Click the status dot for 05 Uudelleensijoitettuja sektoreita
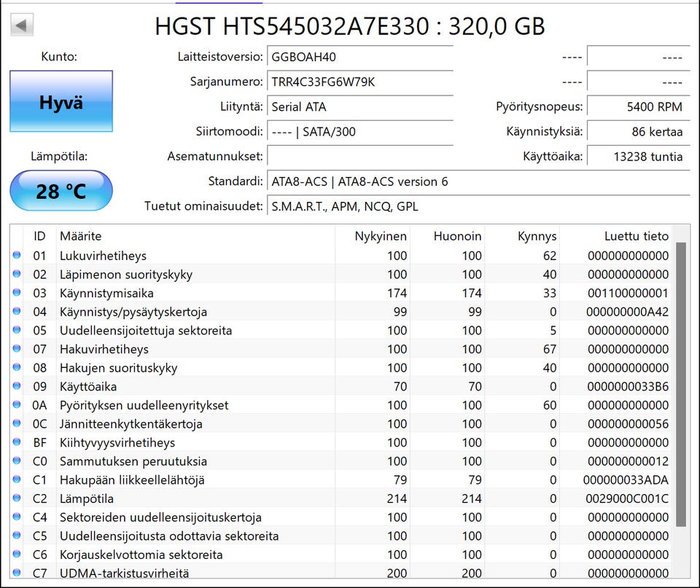 pyautogui.click(x=17, y=330)
